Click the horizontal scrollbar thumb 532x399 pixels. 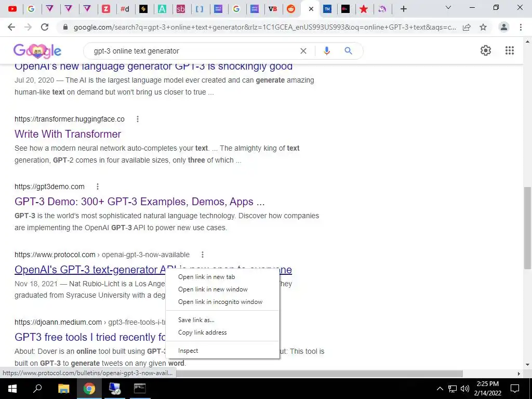pyautogui.click(x=319, y=374)
